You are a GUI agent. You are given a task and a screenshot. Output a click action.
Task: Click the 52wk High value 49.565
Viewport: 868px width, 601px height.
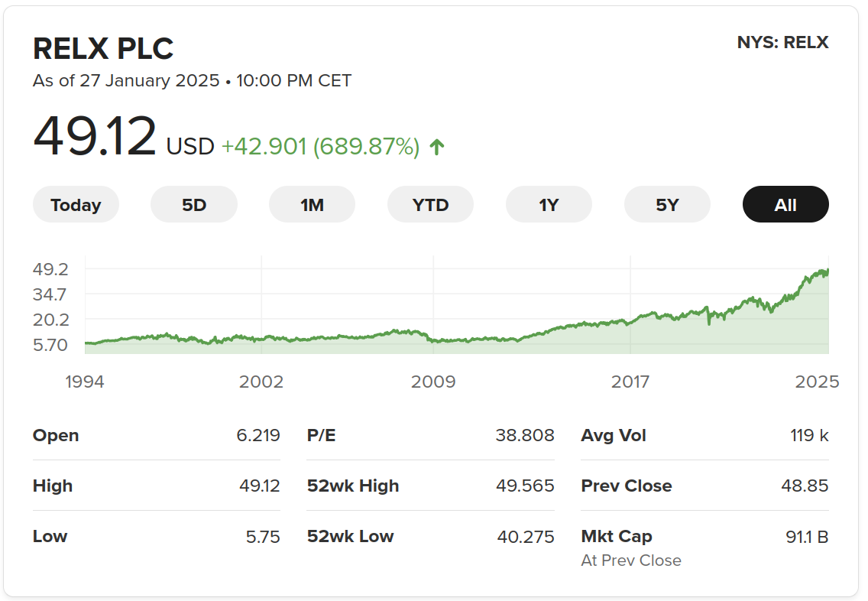click(525, 486)
